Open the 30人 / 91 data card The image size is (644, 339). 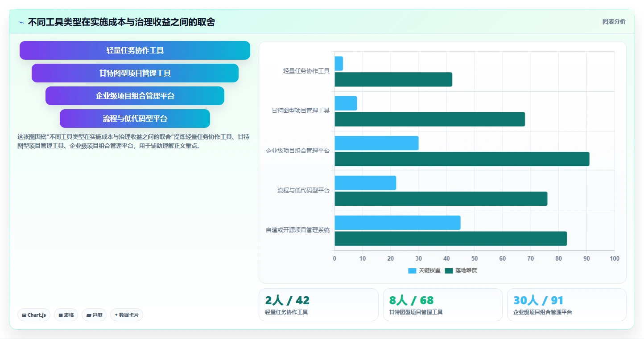tap(566, 305)
